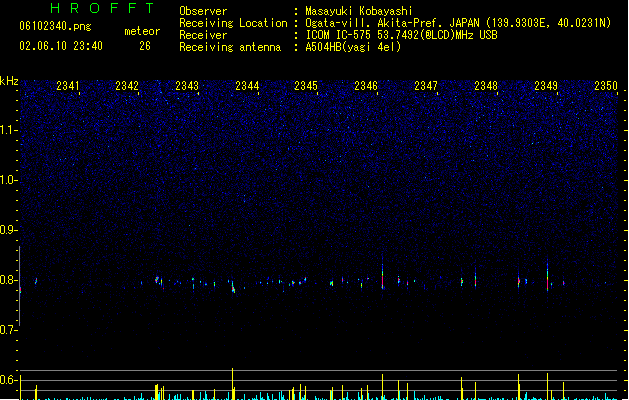The height and width of the screenshot is (400, 629).
Task: Click the 2343 time marker
Action: [x=187, y=86]
